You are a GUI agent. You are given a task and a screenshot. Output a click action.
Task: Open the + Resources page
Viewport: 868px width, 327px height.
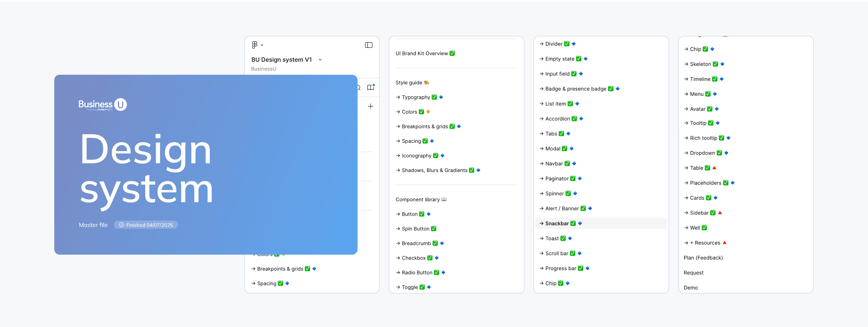pos(705,243)
